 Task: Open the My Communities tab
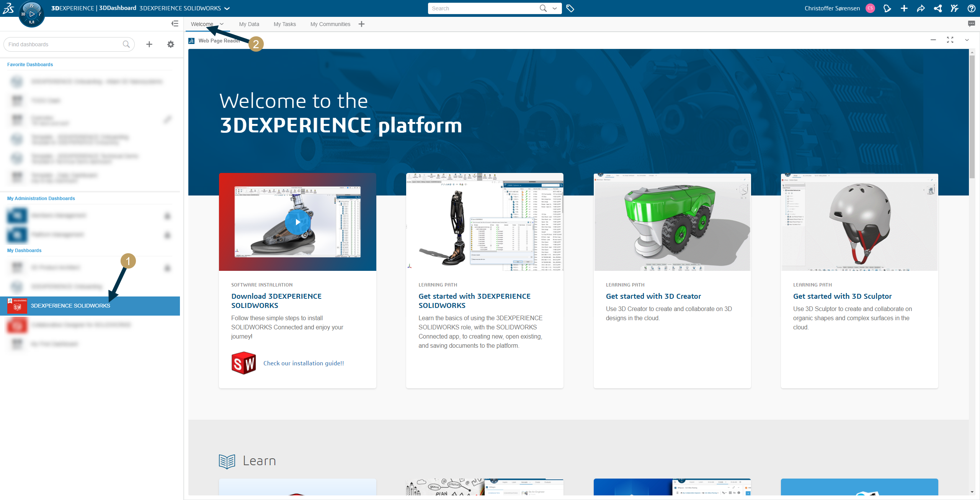330,24
